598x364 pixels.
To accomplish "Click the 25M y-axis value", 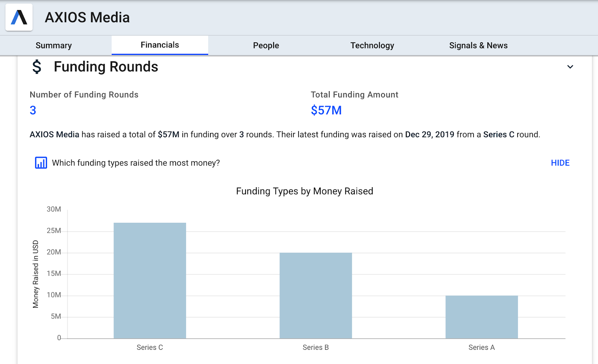I will pyautogui.click(x=54, y=231).
